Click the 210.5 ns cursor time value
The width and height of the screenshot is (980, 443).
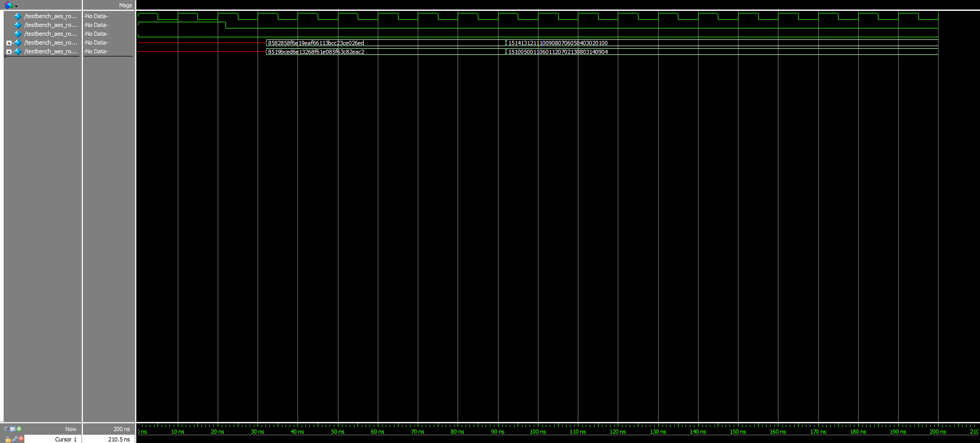[x=119, y=439]
